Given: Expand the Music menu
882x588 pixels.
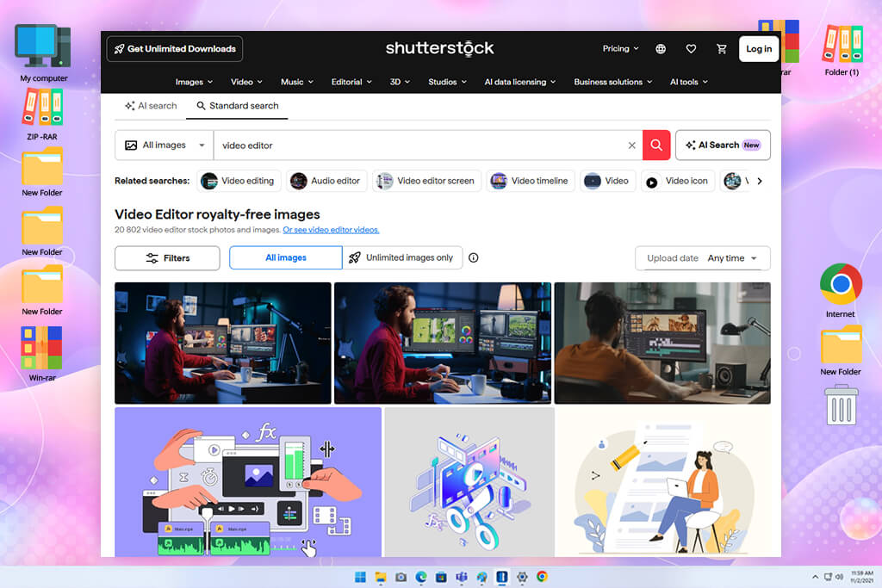Looking at the screenshot, I should click(x=297, y=82).
